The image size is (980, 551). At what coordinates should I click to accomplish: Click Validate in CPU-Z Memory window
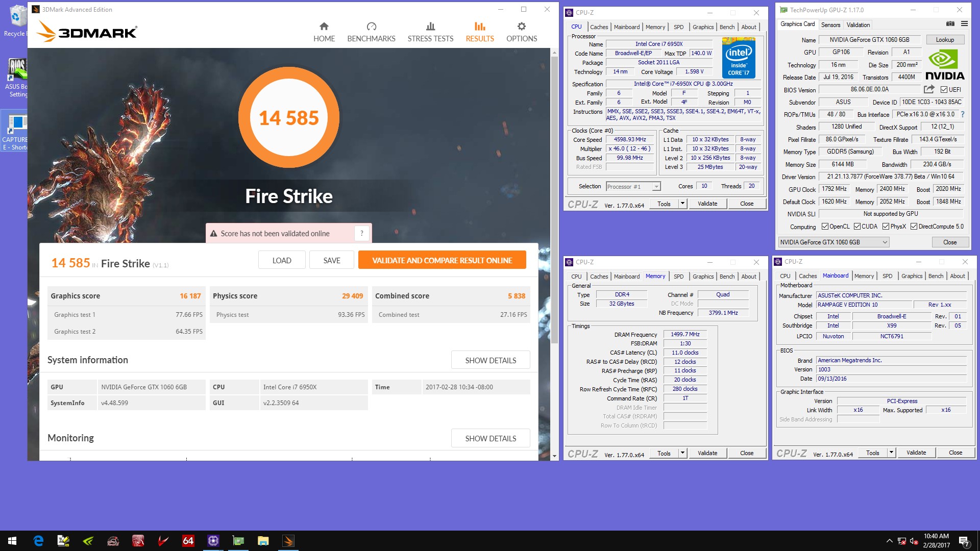(x=707, y=453)
